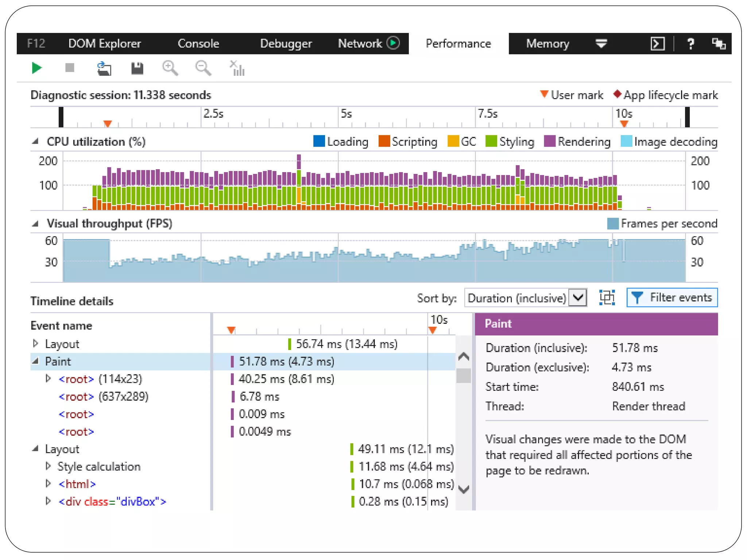Click the stop profiling square icon
Screen dimensions: 747x560
coord(69,68)
